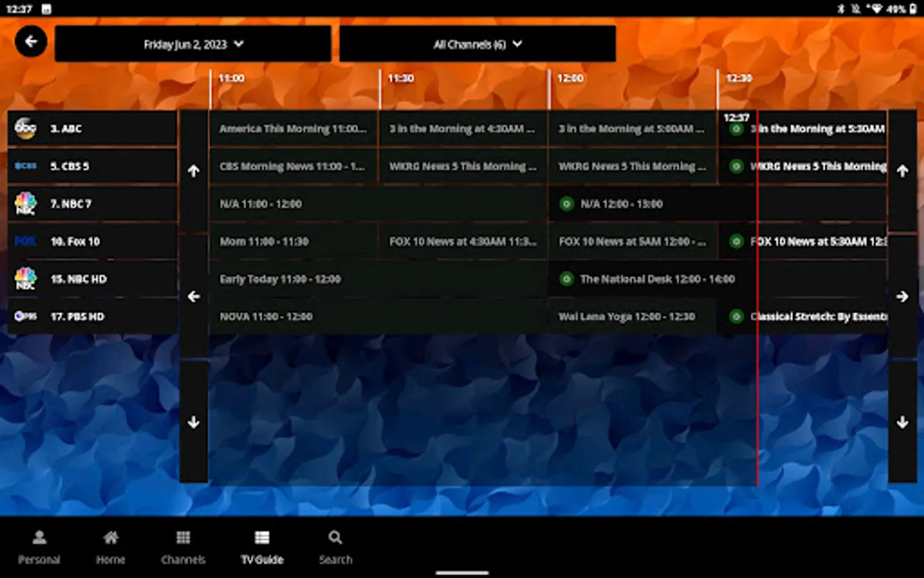Viewport: 924px width, 578px height.
Task: Select the FOX 10 channel logo
Action: pos(26,241)
